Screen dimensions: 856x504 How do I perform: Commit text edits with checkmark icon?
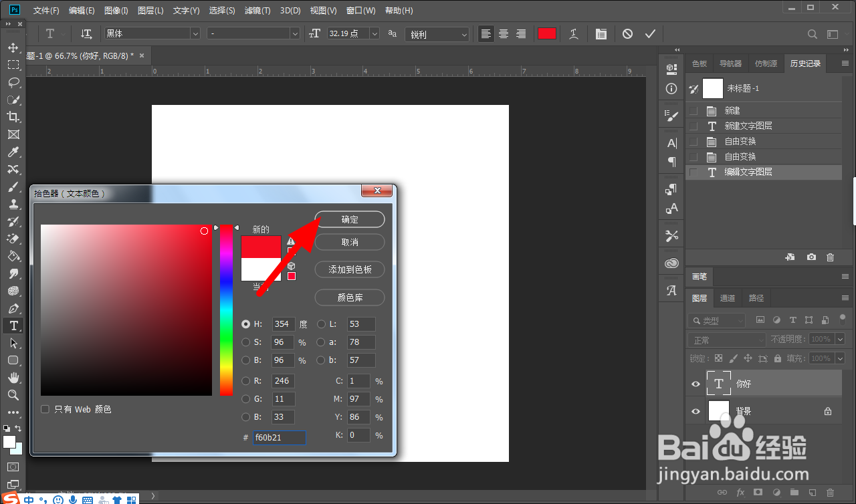[649, 33]
